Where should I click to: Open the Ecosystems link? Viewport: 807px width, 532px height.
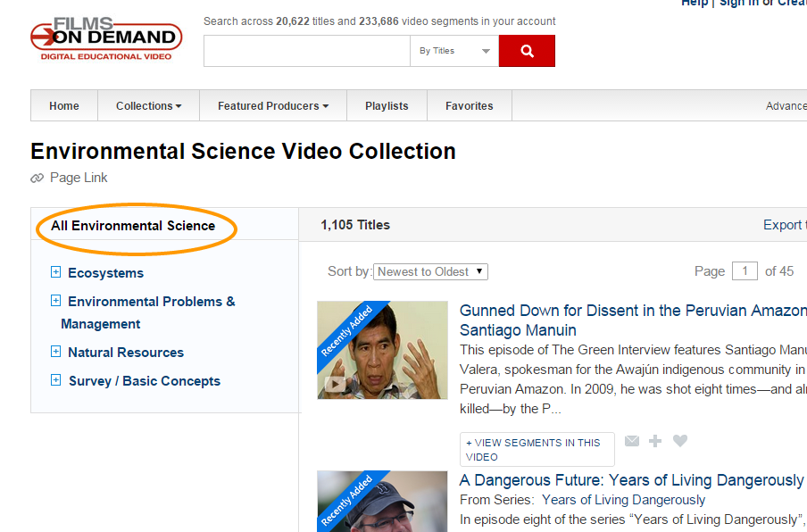[x=105, y=273]
